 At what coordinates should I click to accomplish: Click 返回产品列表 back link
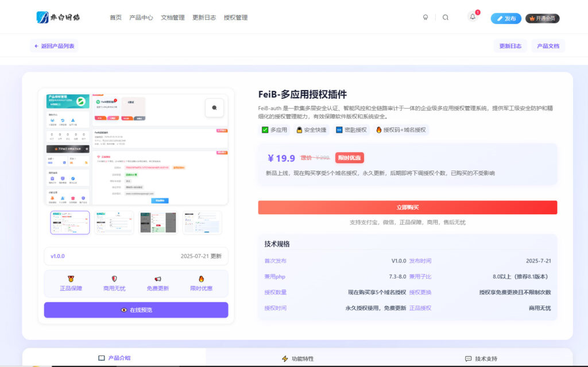pyautogui.click(x=54, y=46)
